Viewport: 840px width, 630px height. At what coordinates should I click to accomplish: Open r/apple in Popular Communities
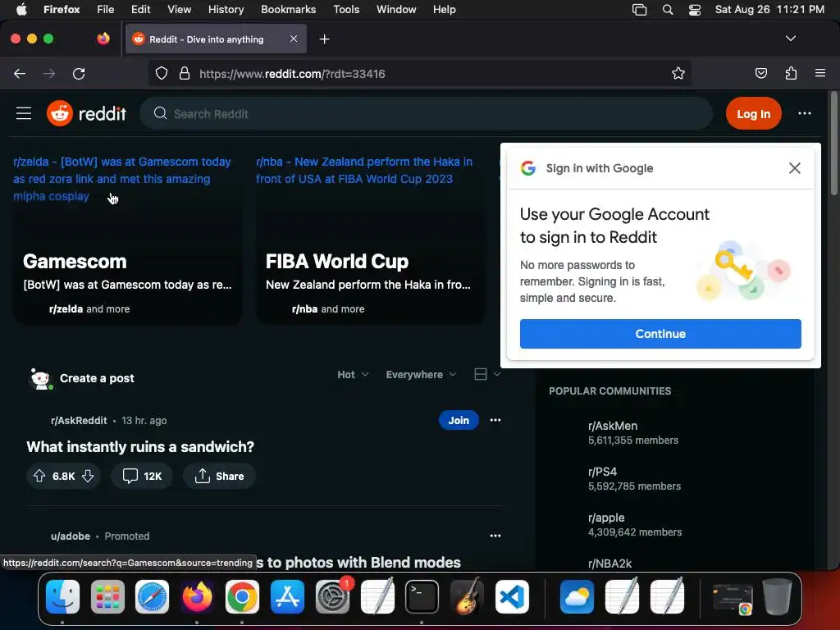click(x=606, y=518)
